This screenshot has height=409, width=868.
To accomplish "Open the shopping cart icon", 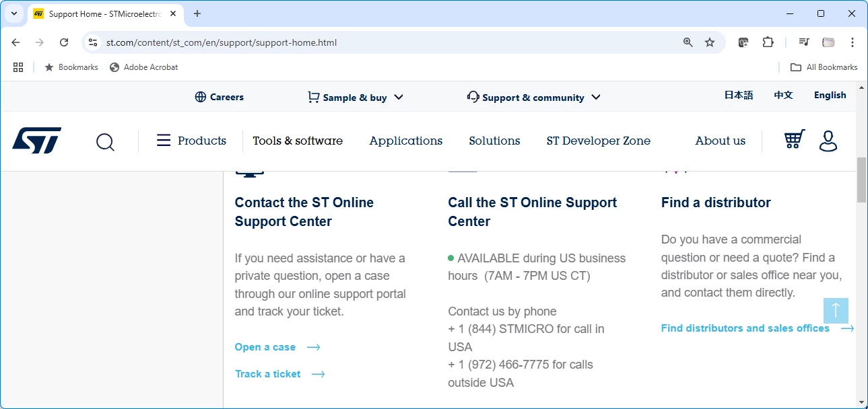I will [795, 139].
